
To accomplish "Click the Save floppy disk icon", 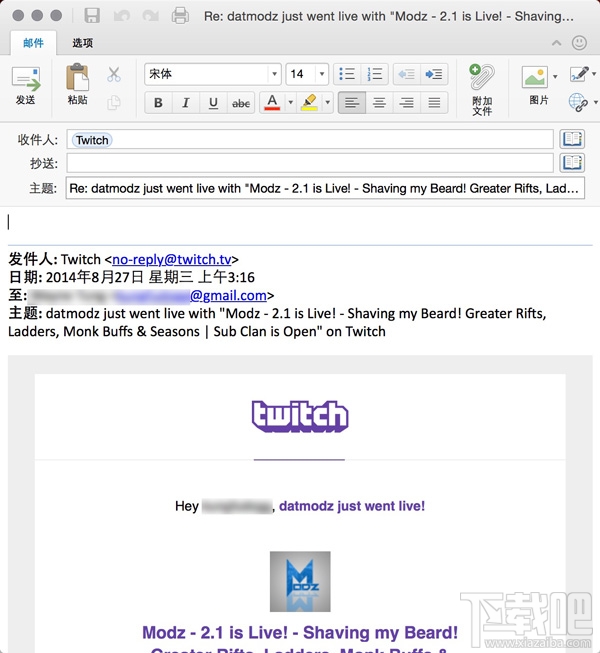I will tap(92, 16).
